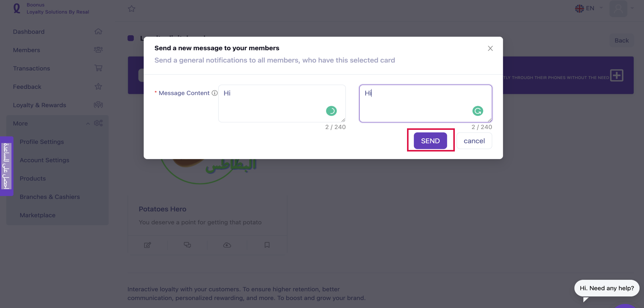Collapse the More section in the sidebar
The height and width of the screenshot is (308, 644).
click(88, 123)
